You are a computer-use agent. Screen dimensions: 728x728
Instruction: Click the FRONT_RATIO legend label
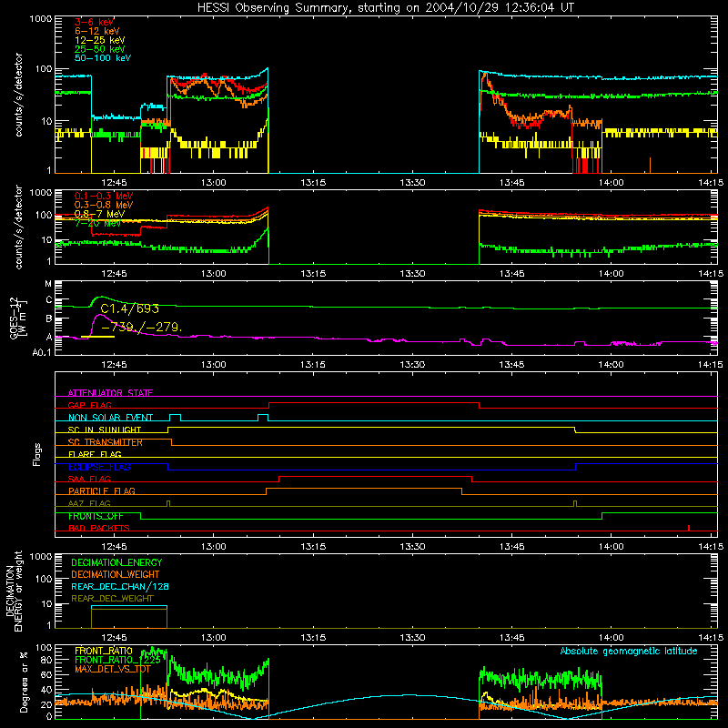(x=104, y=652)
